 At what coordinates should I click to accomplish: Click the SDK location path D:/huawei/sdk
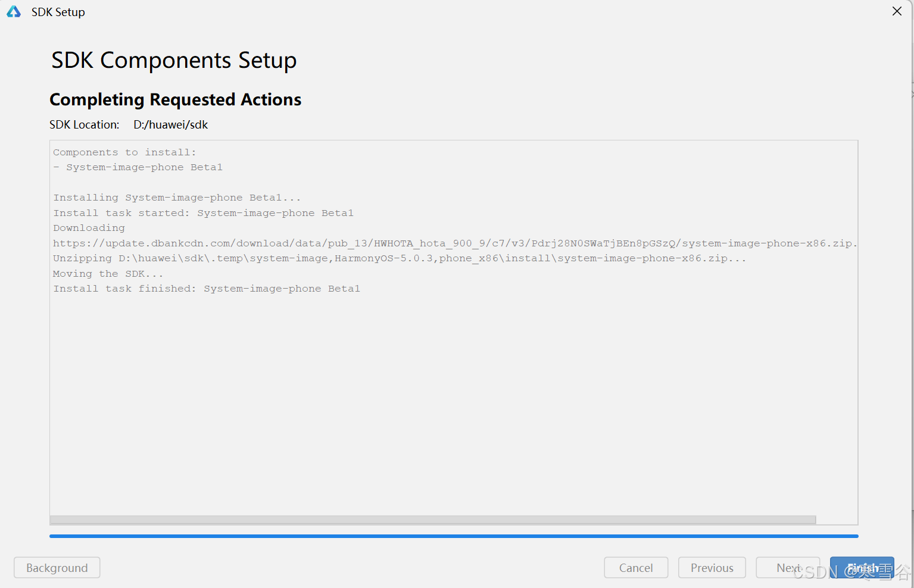coord(171,124)
